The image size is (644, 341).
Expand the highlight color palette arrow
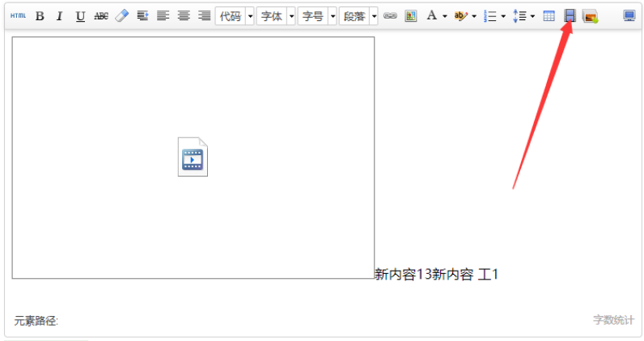[x=473, y=16]
